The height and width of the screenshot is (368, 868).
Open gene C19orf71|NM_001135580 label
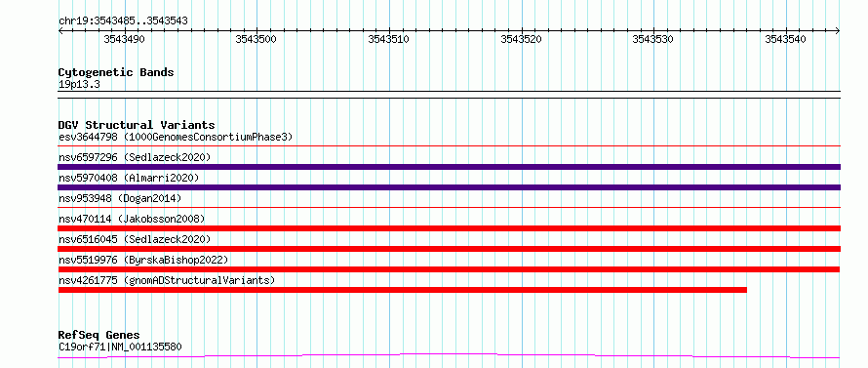pos(120,348)
